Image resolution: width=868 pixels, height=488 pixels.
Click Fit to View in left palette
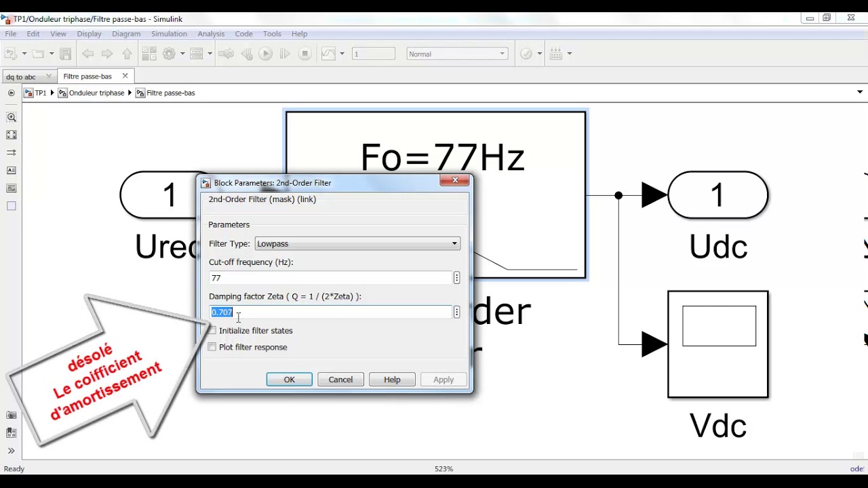click(x=12, y=135)
